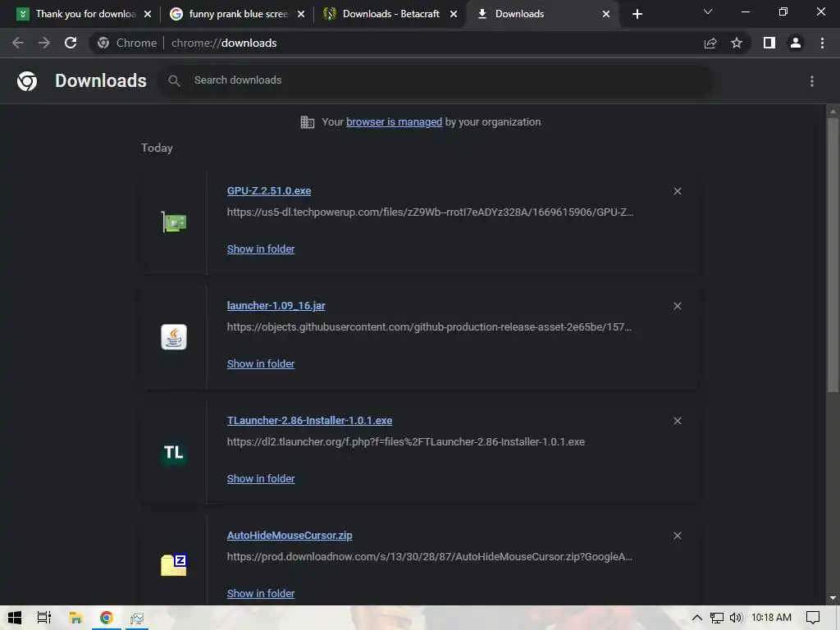This screenshot has height=630, width=840.
Task: Click the Java jar file icon
Action: pyautogui.click(x=174, y=337)
